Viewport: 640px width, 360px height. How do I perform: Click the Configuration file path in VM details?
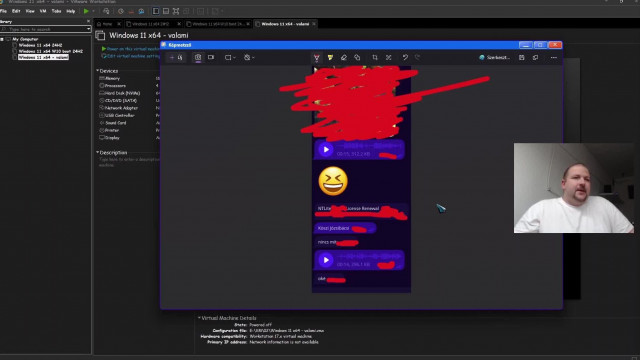286,331
